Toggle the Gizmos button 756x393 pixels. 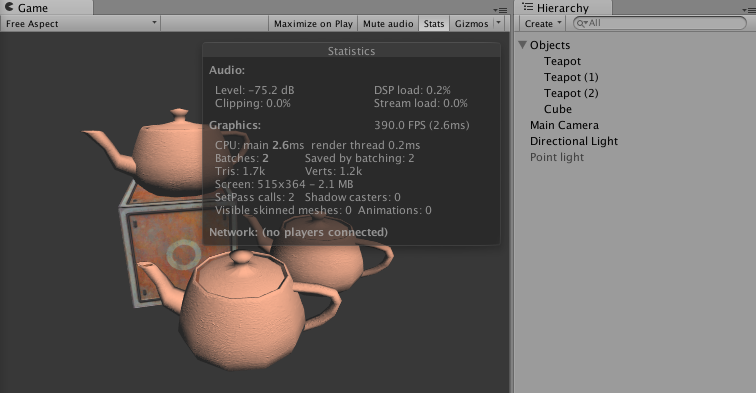point(472,24)
